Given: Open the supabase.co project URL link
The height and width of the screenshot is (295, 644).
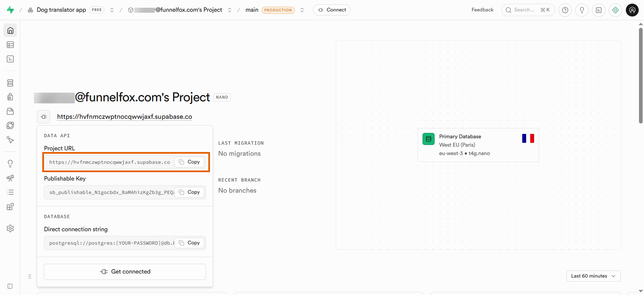Looking at the screenshot, I should tap(124, 117).
